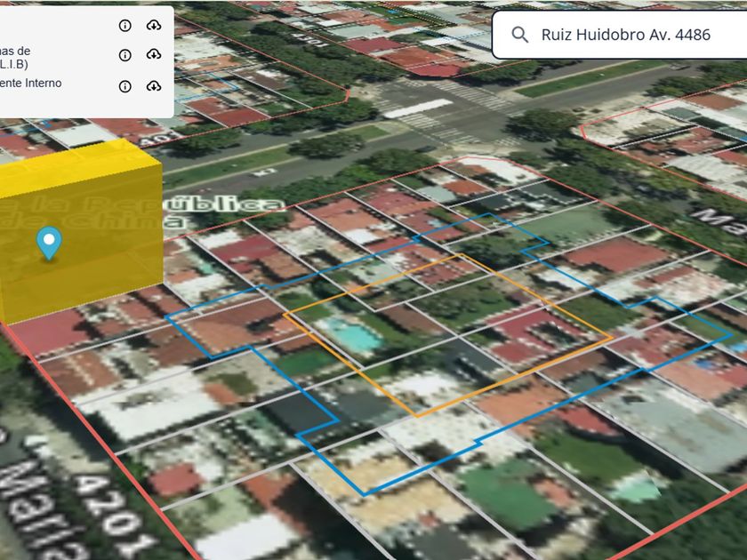Click the info icon in the top layer row
Image resolution: width=747 pixels, height=560 pixels.
click(x=124, y=25)
